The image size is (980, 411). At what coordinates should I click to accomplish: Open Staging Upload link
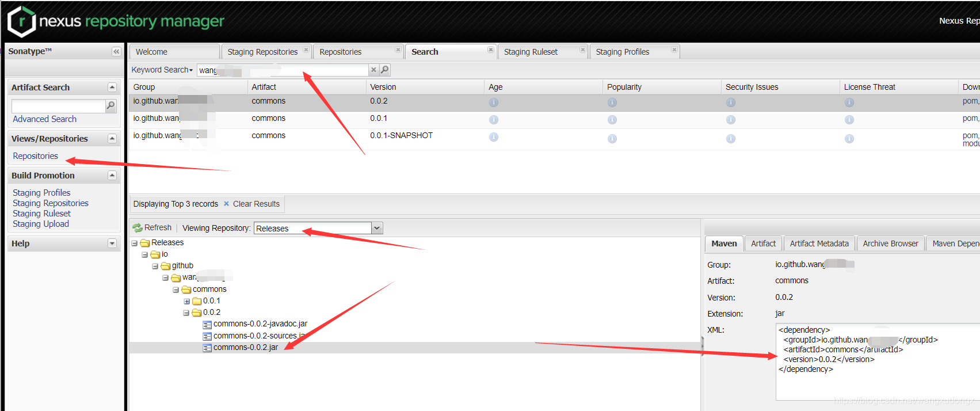tap(41, 224)
